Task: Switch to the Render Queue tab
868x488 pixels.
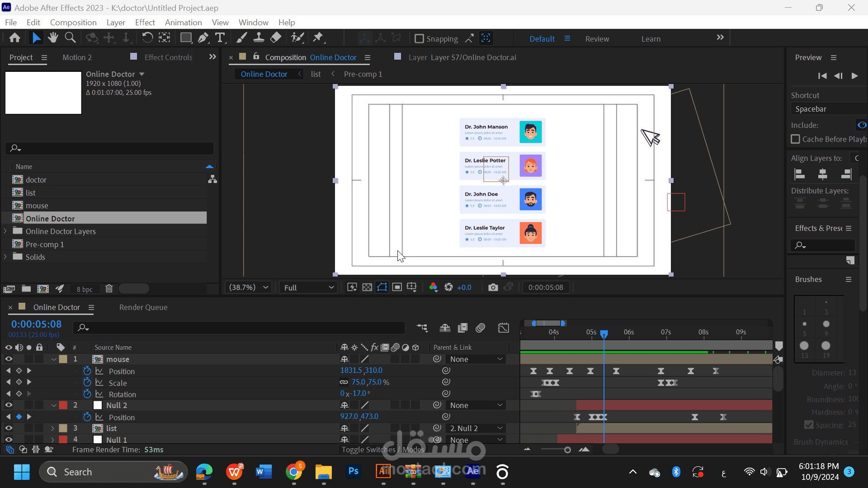Action: (x=143, y=307)
